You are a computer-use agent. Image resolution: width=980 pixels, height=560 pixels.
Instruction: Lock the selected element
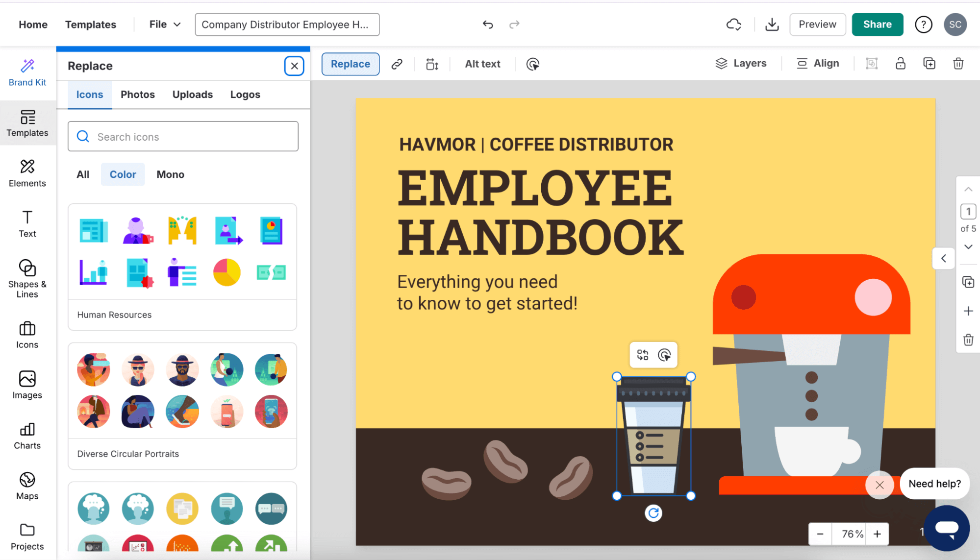pyautogui.click(x=900, y=64)
